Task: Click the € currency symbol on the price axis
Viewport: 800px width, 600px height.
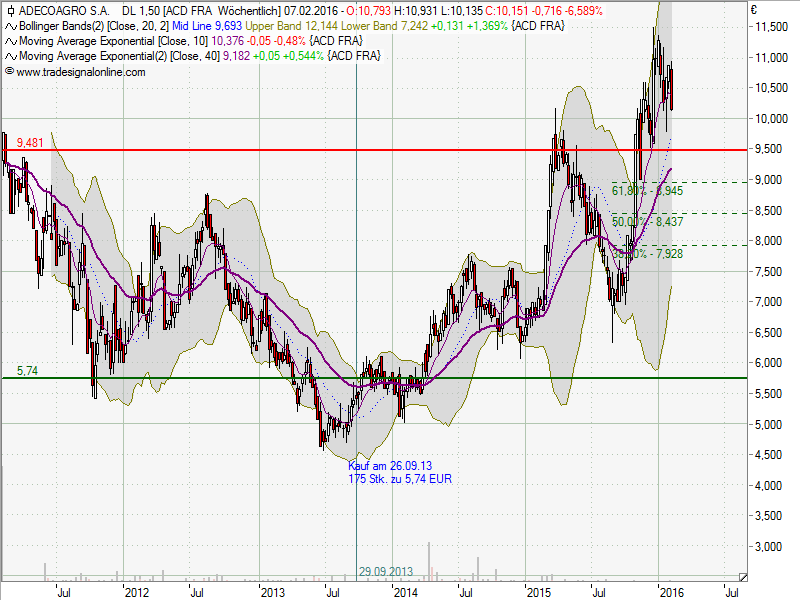Action: click(x=754, y=10)
